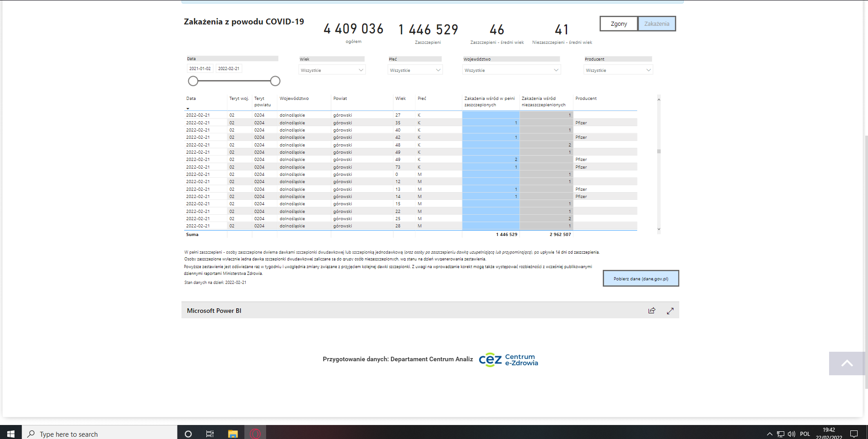Open the network status tray icon
This screenshot has height=439, width=868.
pos(781,434)
